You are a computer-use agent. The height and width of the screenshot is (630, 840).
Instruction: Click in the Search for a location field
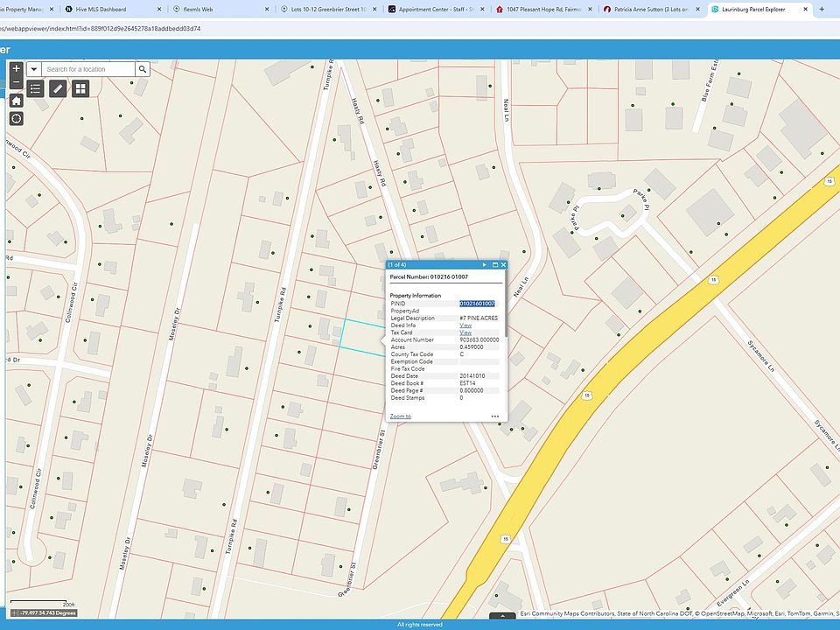[88, 69]
